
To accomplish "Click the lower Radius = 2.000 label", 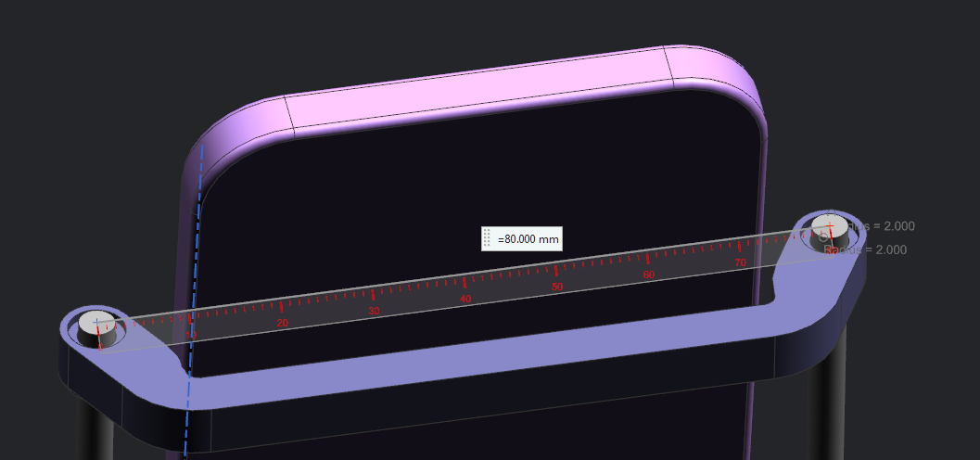I will tap(865, 250).
